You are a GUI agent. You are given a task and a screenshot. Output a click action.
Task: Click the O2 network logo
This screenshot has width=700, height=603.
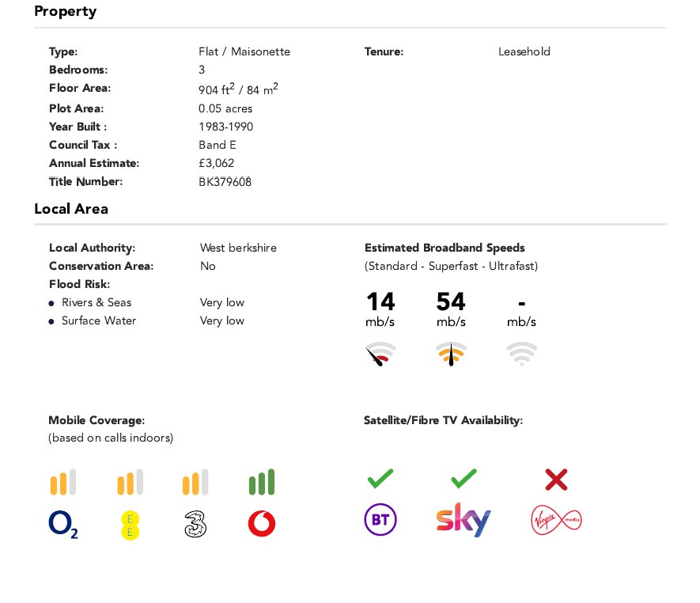63,524
